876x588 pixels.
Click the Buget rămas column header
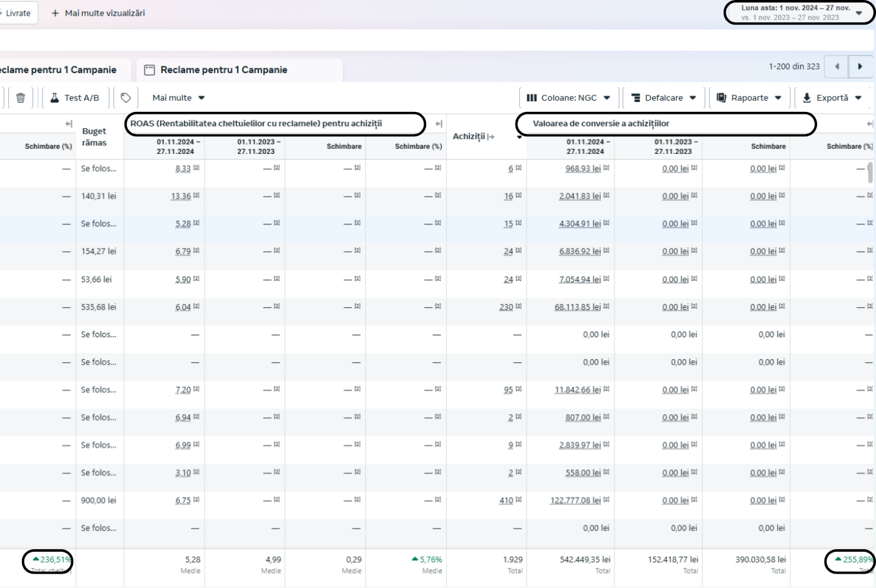pyautogui.click(x=94, y=137)
